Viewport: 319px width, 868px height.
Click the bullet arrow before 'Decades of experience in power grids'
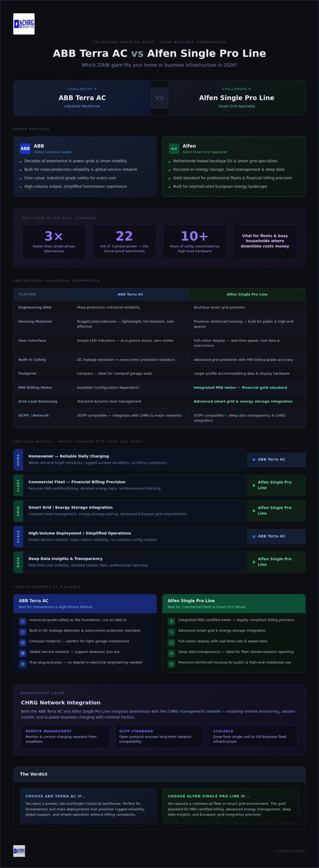[21, 162]
